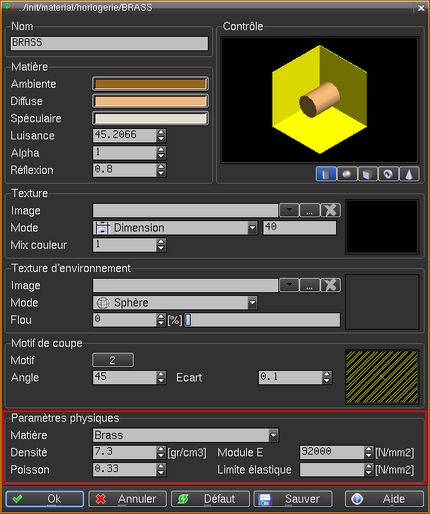Open the Texture image history dropdown

click(289, 210)
